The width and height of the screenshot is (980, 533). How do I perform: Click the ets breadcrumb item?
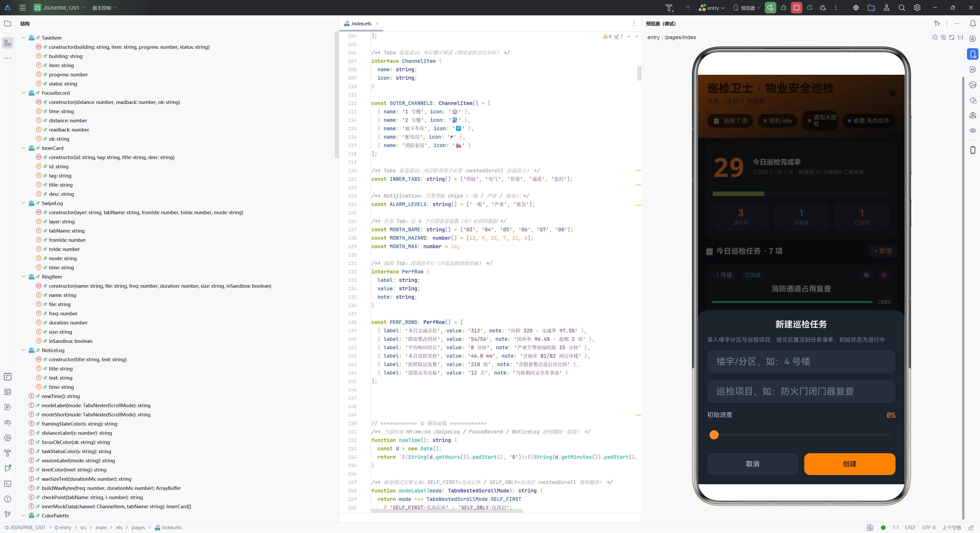coord(119,527)
